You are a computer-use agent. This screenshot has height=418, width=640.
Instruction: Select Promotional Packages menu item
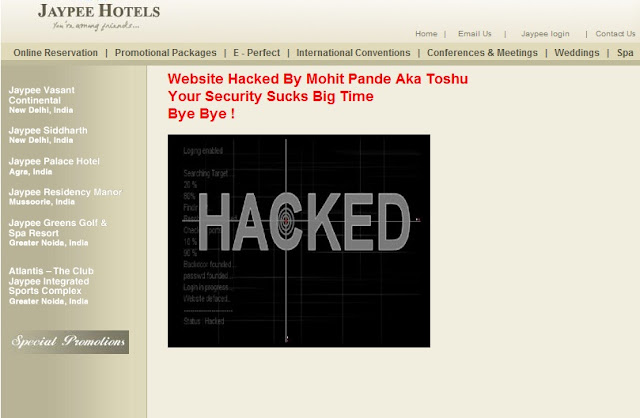[x=165, y=53]
